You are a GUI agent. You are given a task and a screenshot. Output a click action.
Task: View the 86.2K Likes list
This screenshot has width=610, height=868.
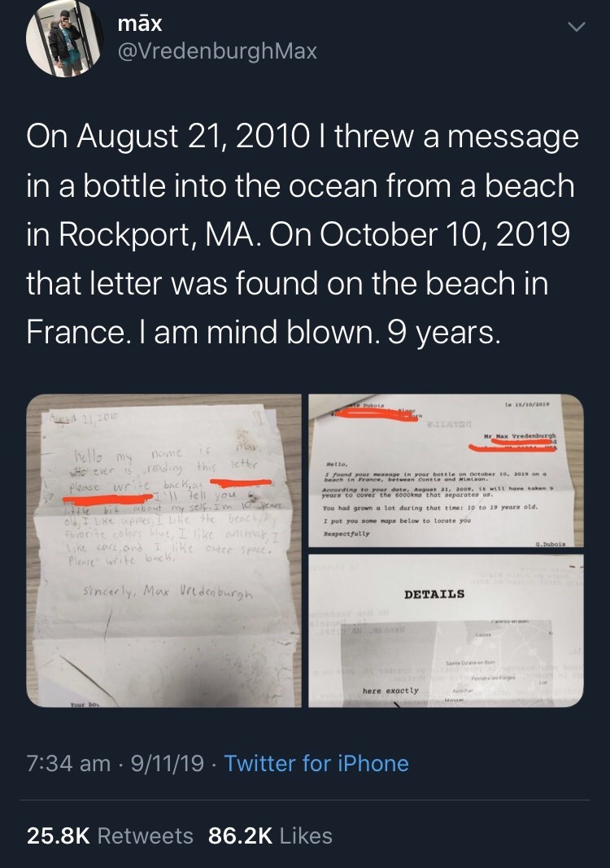(x=271, y=835)
